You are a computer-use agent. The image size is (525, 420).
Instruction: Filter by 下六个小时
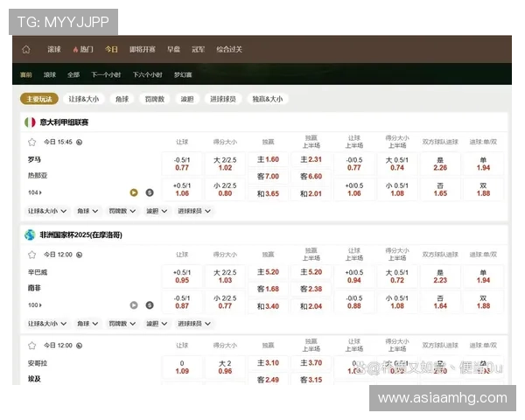147,74
